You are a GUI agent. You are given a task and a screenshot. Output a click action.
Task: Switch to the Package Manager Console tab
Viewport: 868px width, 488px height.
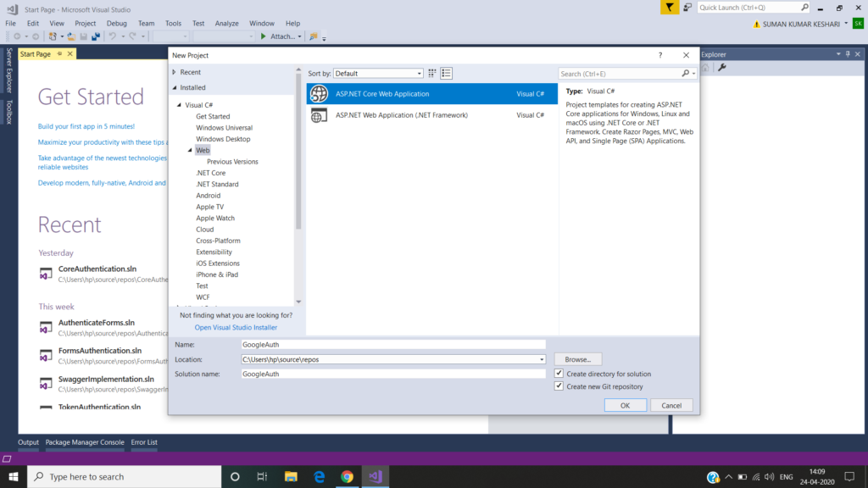click(85, 442)
